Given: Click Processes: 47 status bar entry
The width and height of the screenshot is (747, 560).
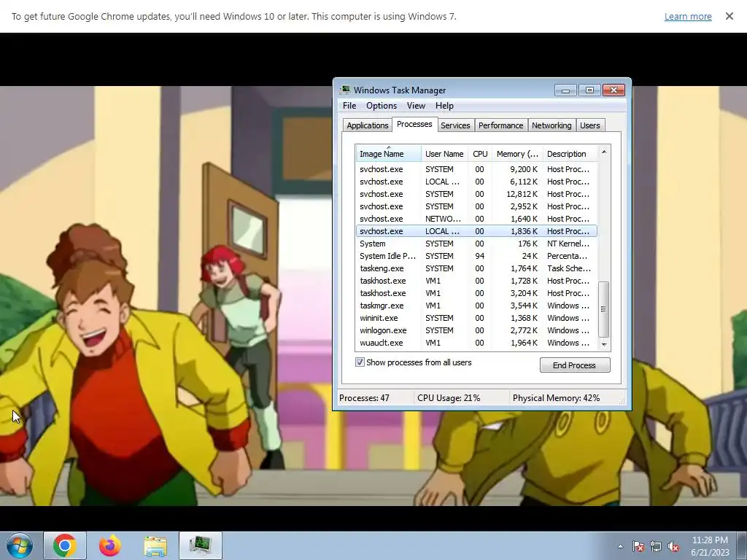Looking at the screenshot, I should (x=364, y=398).
